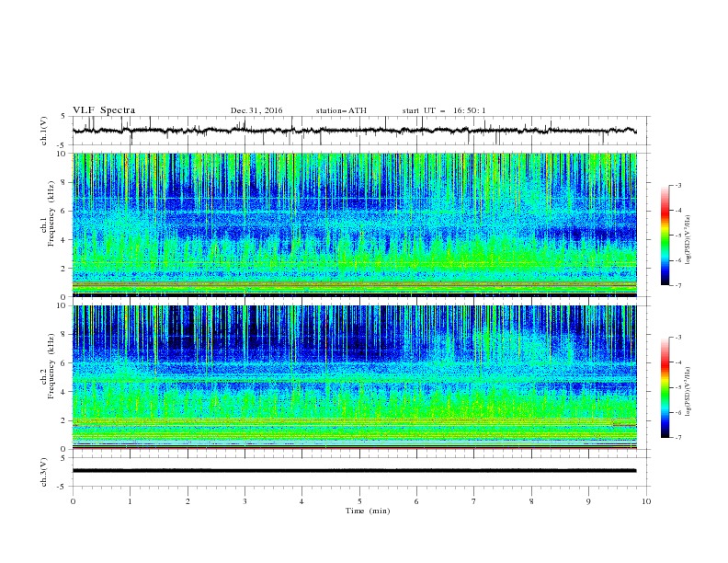Click time axis tick label "3"
This screenshot has width=728, height=563.
tap(245, 501)
